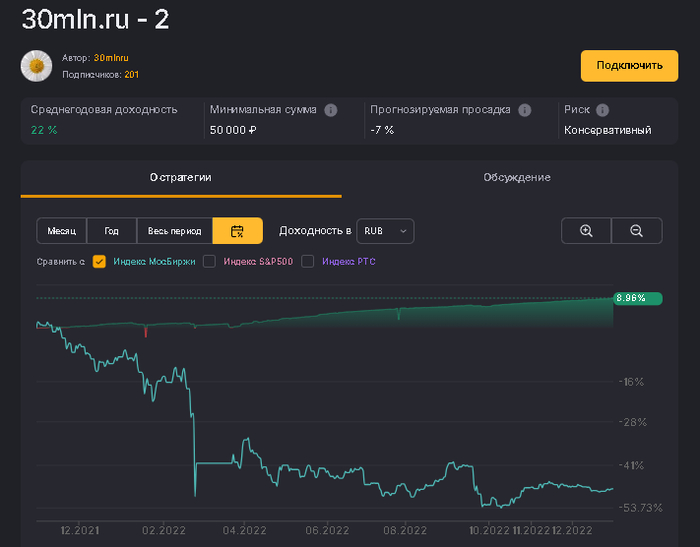Select the Месяц period button

pos(61,231)
